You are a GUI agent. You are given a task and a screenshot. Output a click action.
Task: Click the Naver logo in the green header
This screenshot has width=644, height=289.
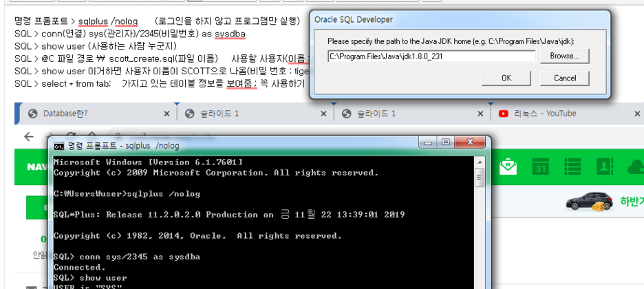[37, 167]
